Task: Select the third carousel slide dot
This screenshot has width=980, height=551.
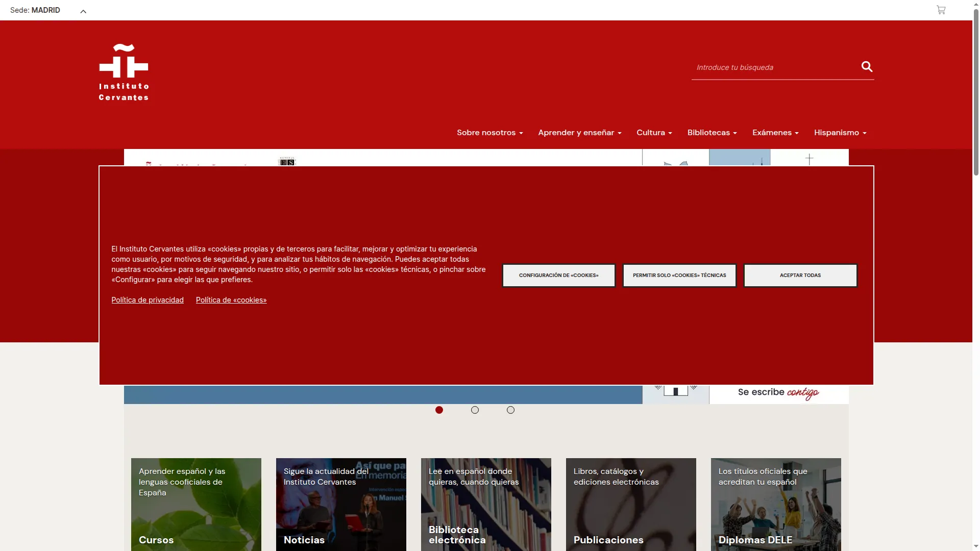Action: tap(510, 410)
